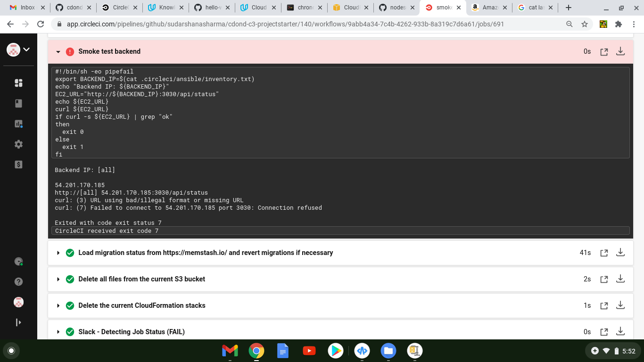Open Help question mark icon in sidebar

pyautogui.click(x=18, y=281)
